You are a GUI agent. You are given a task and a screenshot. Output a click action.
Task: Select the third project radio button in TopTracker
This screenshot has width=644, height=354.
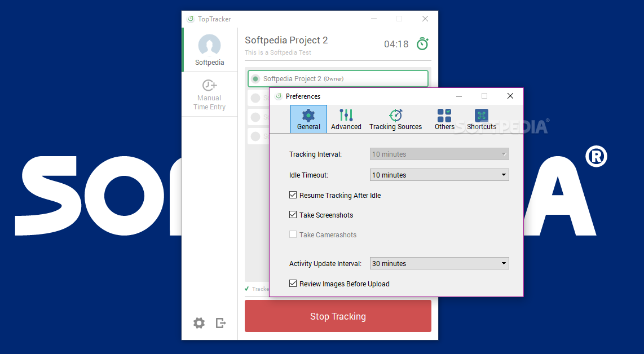(x=255, y=117)
